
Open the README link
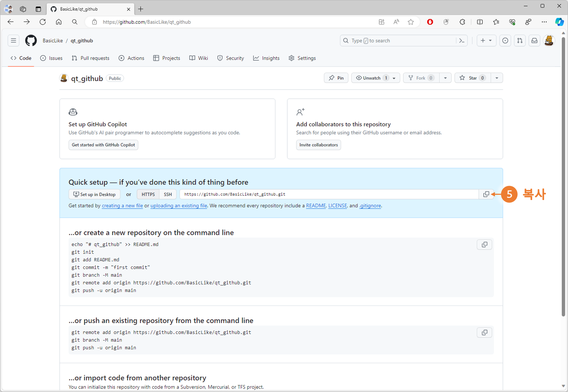tap(316, 206)
